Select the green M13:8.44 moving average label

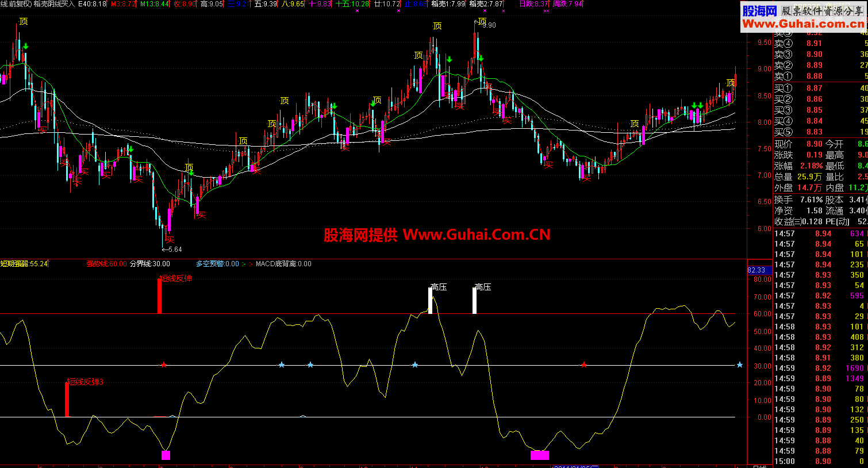click(155, 4)
